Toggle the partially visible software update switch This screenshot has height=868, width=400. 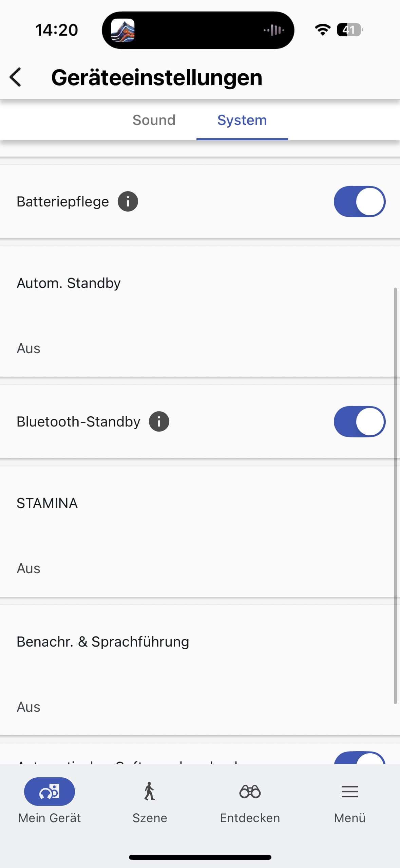(359, 759)
